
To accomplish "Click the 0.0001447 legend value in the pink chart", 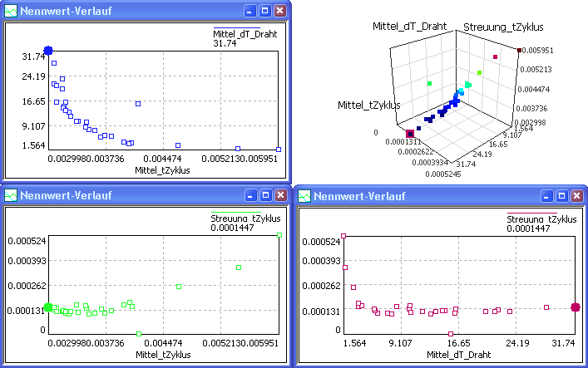I will point(528,228).
